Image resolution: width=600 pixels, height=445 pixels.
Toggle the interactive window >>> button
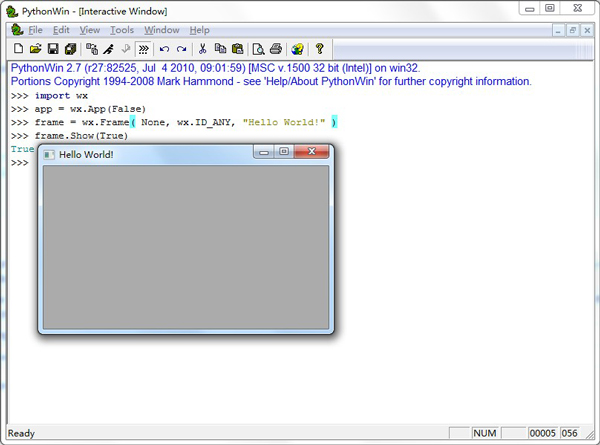[143, 49]
